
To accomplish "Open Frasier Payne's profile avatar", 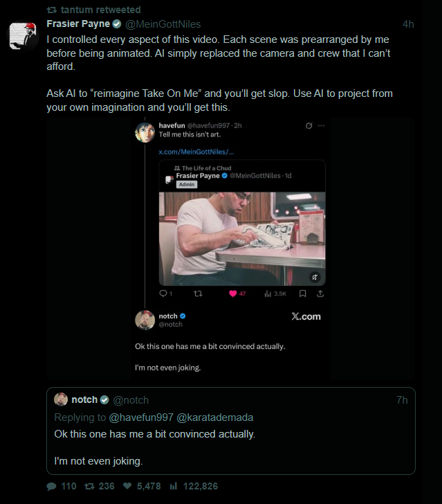I will click(x=23, y=35).
